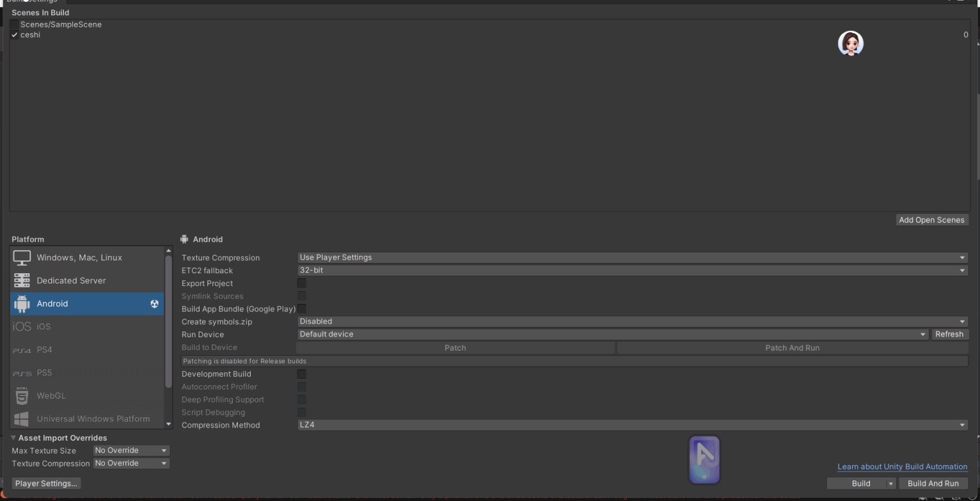Open the ETC2 fallback 32-bit dropdown
This screenshot has width=980, height=501.
tap(633, 271)
